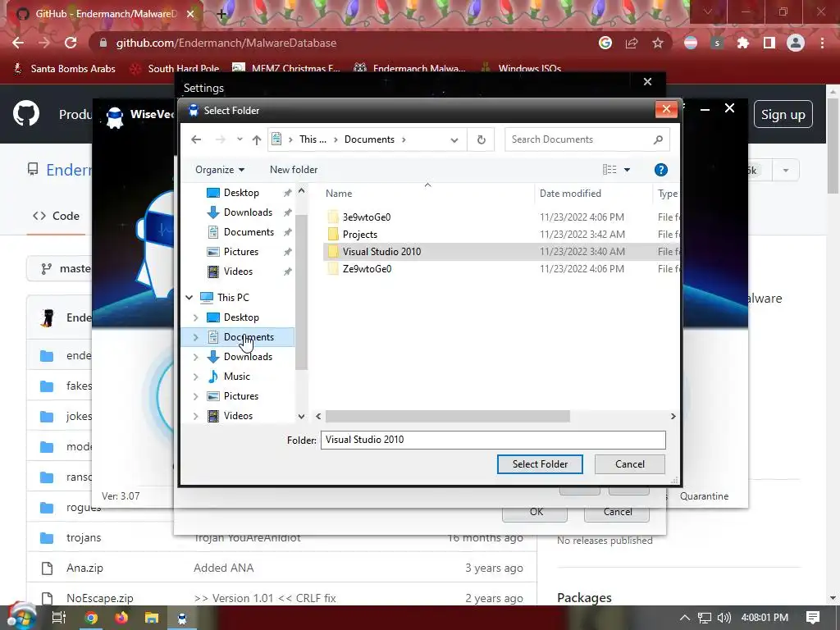Viewport: 840px width, 630px height.
Task: Click the Folder name input field
Action: [x=493, y=440]
